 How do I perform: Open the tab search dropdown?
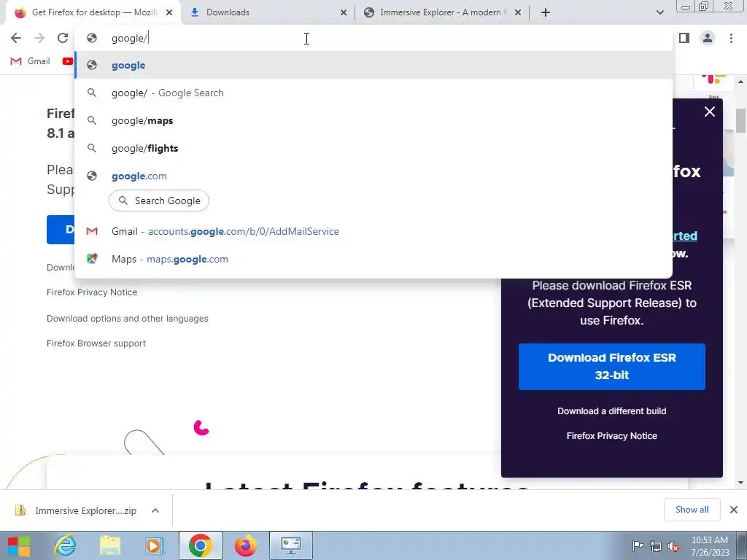coord(659,12)
